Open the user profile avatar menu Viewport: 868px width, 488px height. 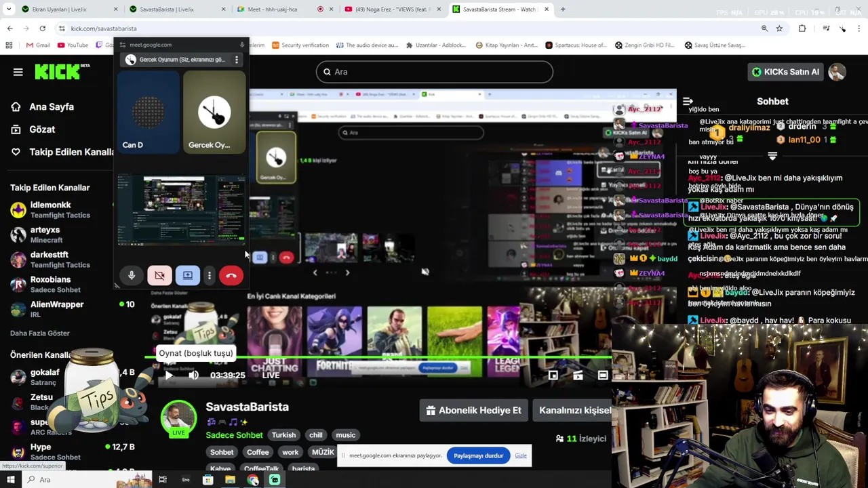(x=837, y=72)
